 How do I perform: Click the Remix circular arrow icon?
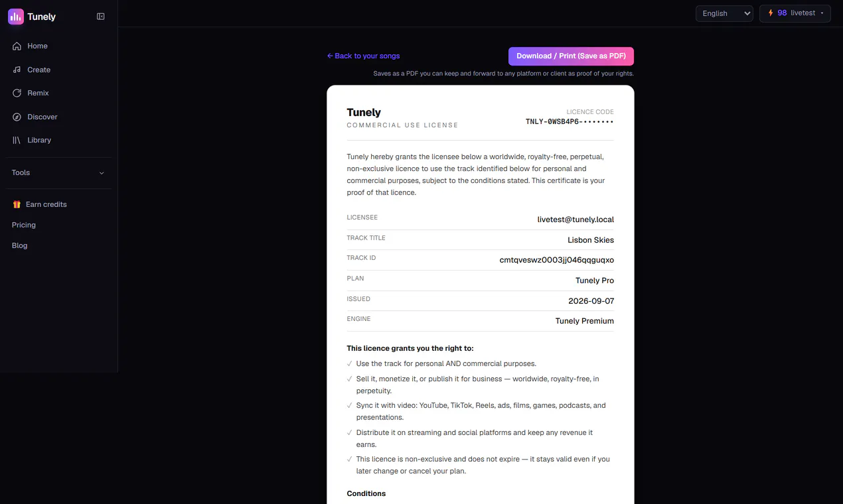click(x=17, y=93)
